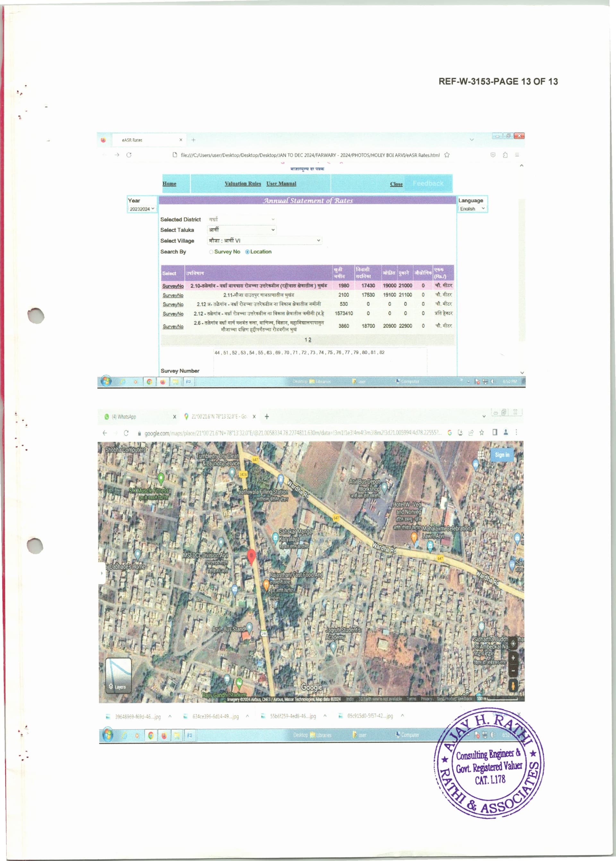Screen dimensions: 616x861
Task: Click the Privacy link on the map footer
Action: coord(426,699)
